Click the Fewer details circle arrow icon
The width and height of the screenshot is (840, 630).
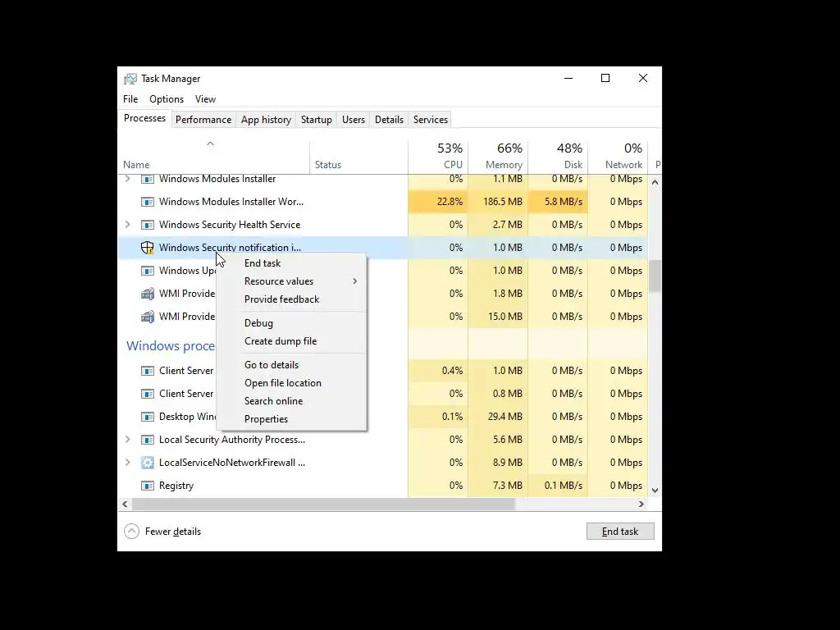(132, 532)
